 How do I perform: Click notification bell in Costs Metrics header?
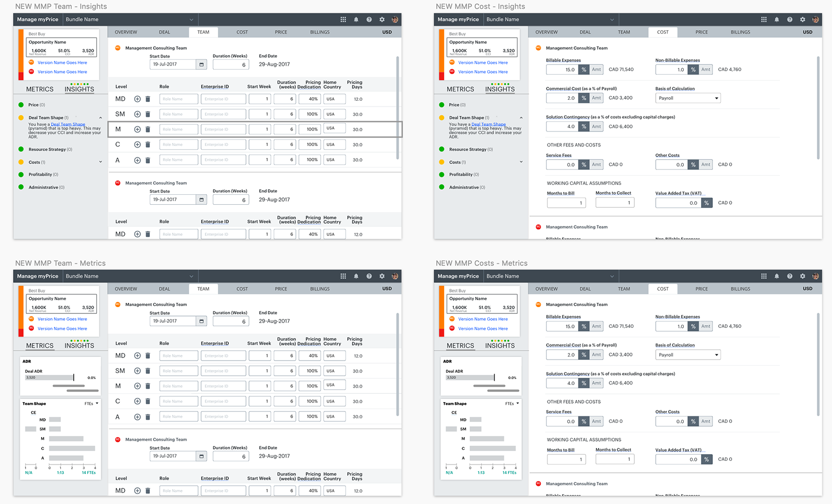[777, 276]
